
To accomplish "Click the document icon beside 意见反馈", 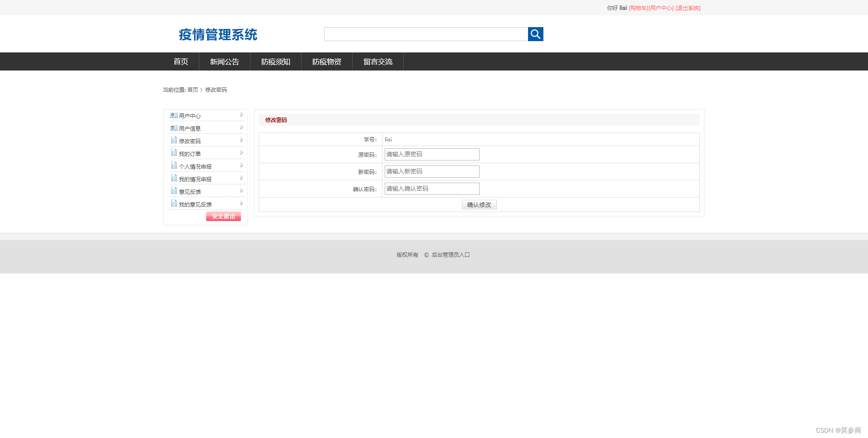I will pyautogui.click(x=174, y=191).
